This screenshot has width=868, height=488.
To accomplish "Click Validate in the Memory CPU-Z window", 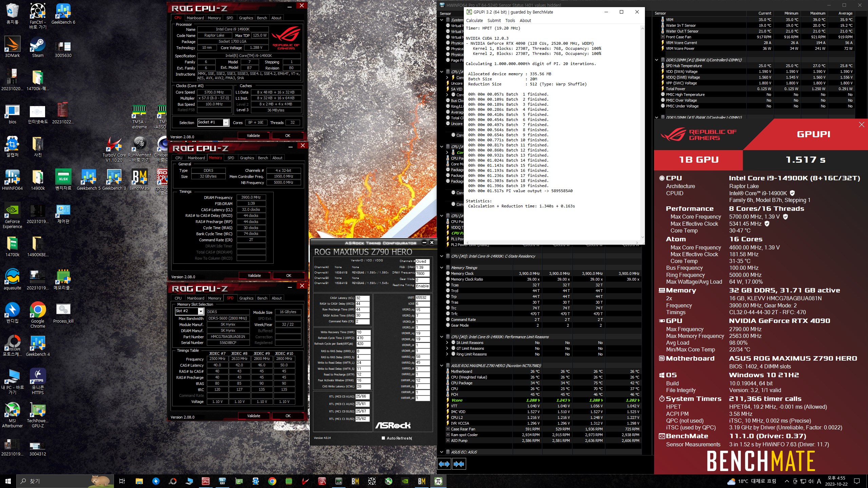I will point(254,276).
